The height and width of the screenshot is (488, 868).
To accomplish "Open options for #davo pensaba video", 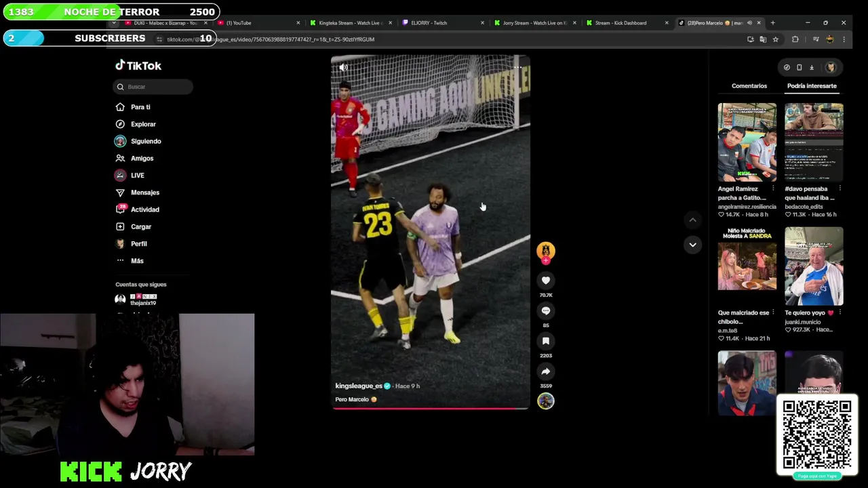I will pos(840,188).
